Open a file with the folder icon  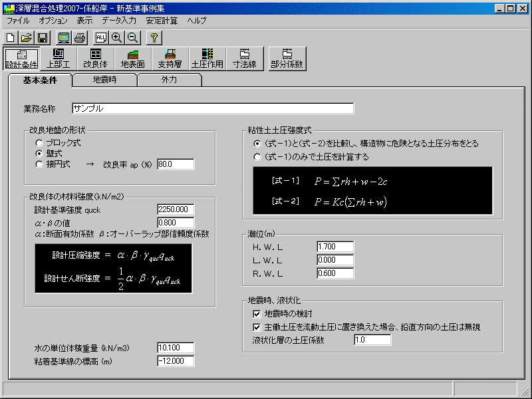[x=27, y=38]
